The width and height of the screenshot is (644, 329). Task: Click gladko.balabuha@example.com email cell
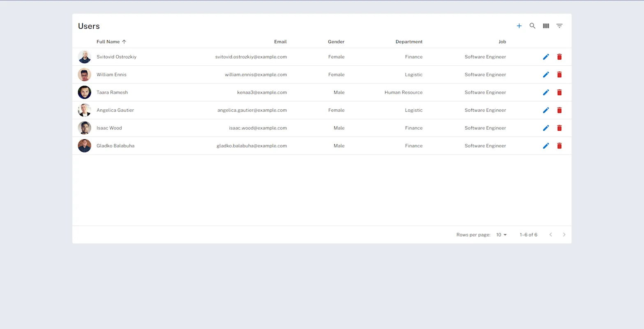[252, 146]
